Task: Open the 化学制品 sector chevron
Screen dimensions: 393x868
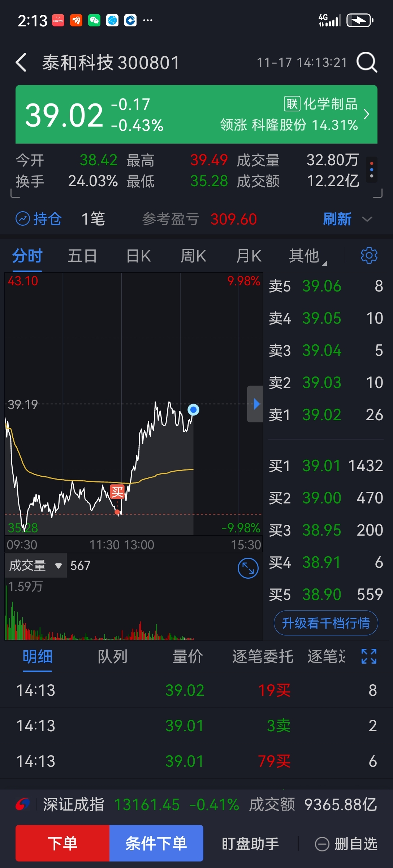Action: tap(367, 114)
